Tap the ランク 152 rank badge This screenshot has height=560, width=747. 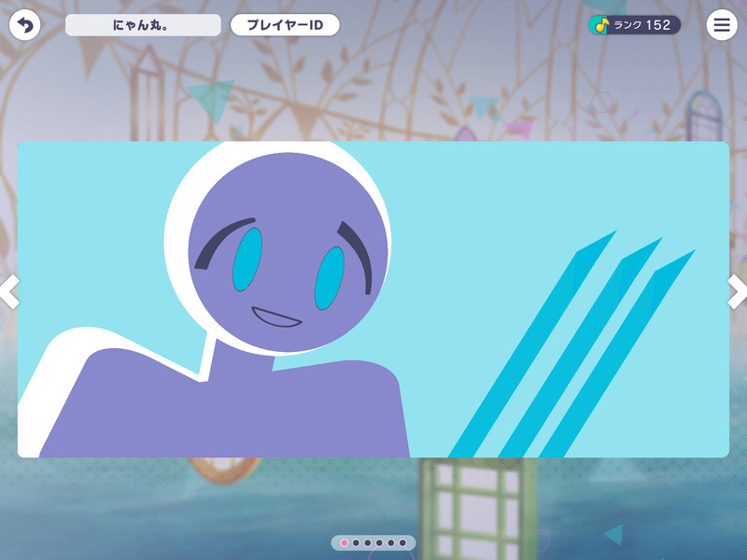point(634,25)
